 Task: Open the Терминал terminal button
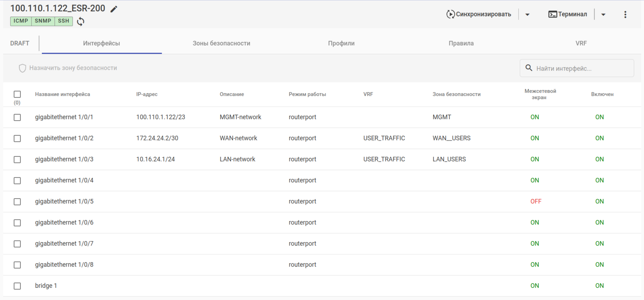568,14
